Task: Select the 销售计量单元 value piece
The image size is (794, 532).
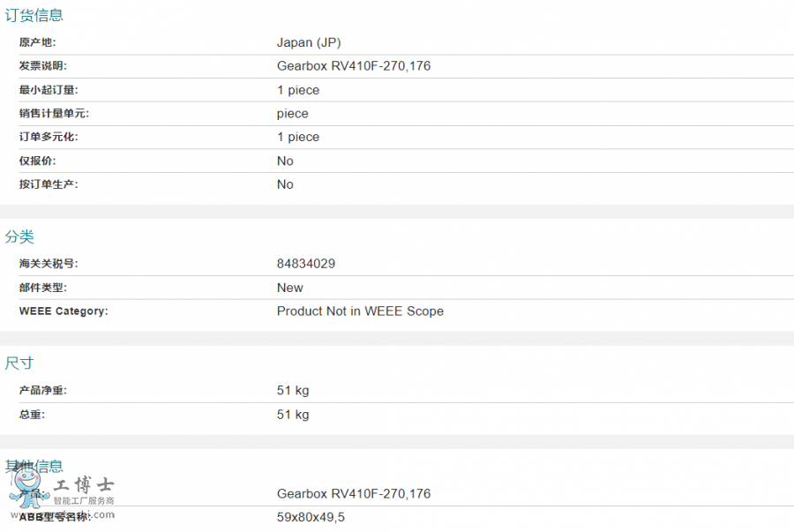Action: pos(293,114)
